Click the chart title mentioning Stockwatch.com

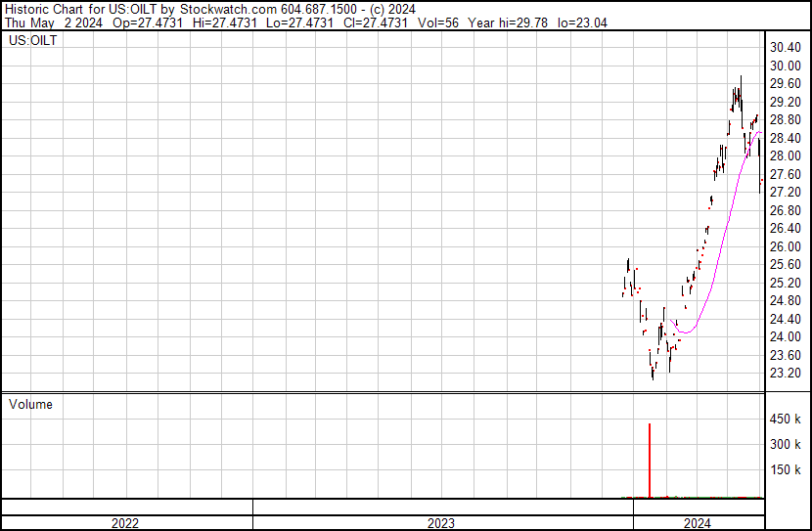coord(209,10)
